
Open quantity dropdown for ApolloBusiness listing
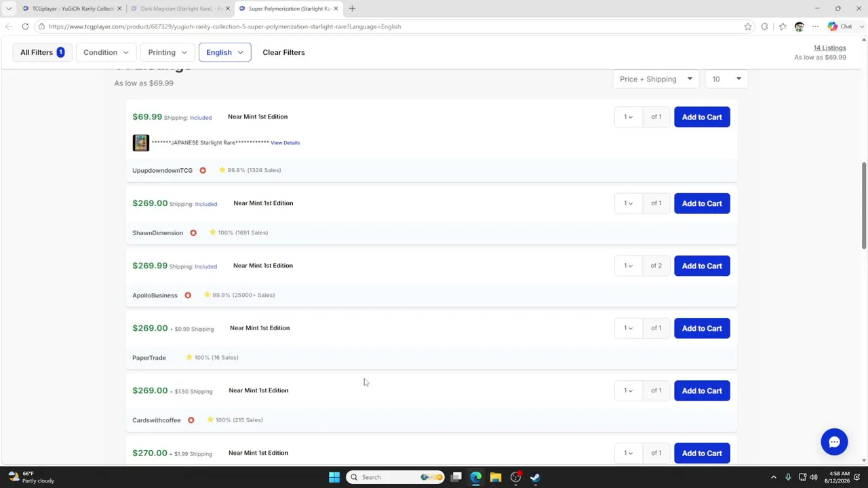coord(628,266)
